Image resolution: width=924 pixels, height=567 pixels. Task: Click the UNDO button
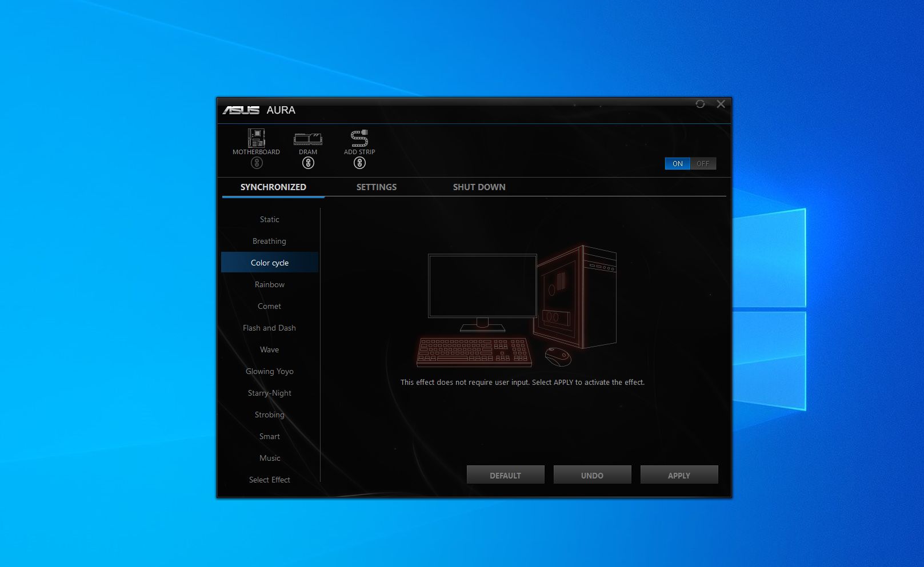click(x=593, y=475)
